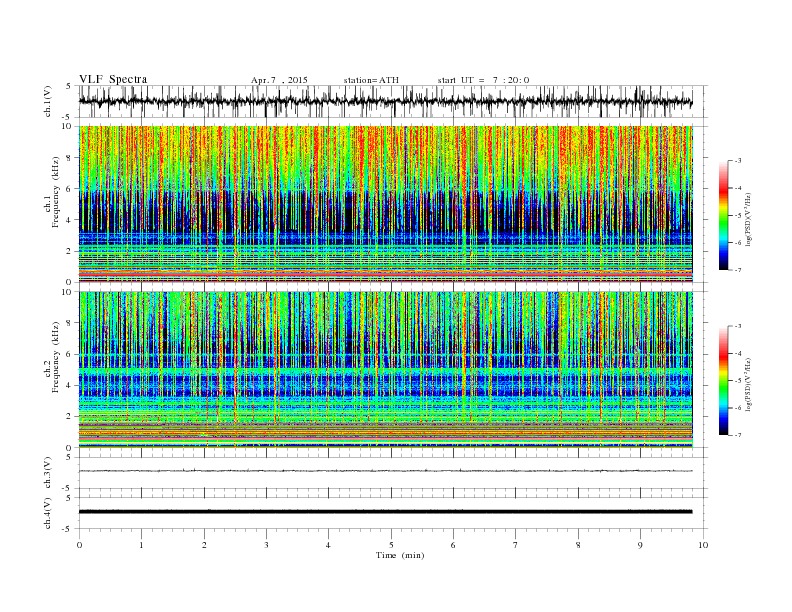792x612 pixels.
Task: Click the ch.1 waveform strip at top
Action: 393,101
